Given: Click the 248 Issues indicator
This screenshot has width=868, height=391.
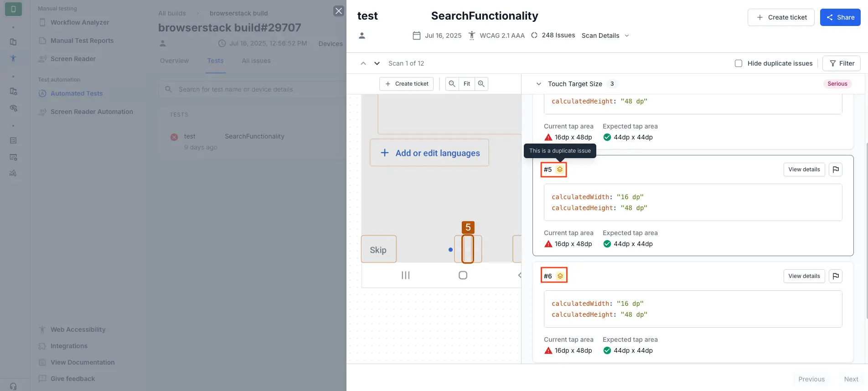Looking at the screenshot, I should pyautogui.click(x=553, y=36).
